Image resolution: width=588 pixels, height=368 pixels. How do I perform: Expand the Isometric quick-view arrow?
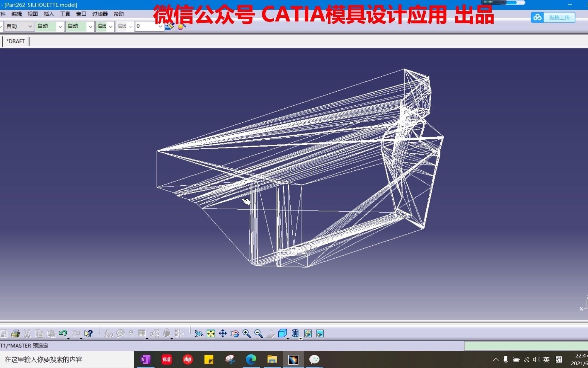point(288,338)
